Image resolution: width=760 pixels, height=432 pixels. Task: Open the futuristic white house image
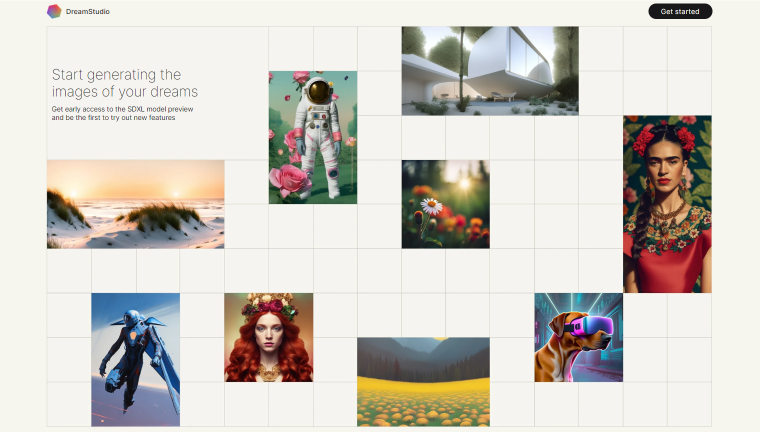(490, 71)
